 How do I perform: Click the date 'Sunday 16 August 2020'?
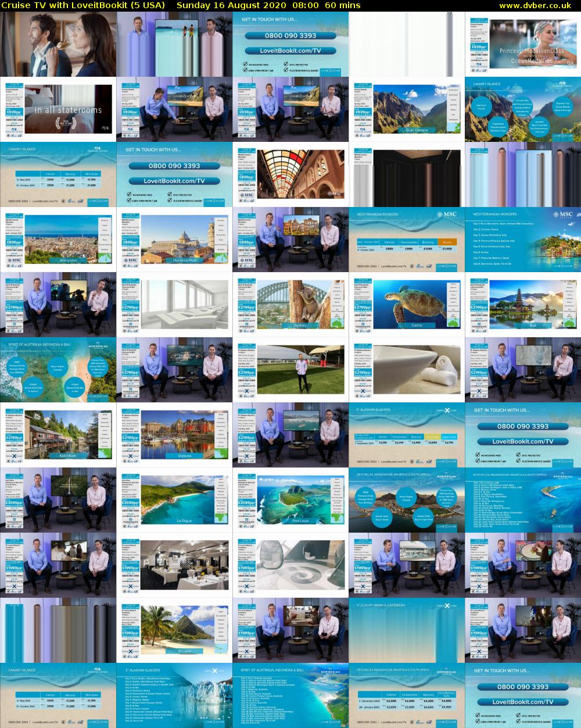pyautogui.click(x=229, y=5)
